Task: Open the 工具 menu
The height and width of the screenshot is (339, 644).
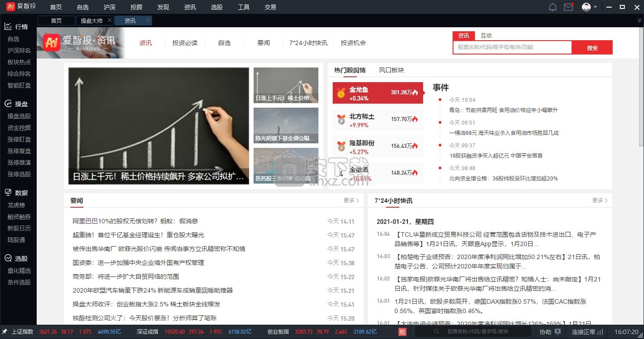Action: click(x=244, y=7)
